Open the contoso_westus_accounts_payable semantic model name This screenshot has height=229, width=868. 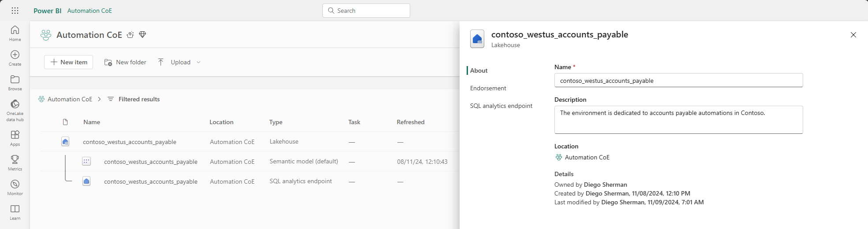click(151, 162)
